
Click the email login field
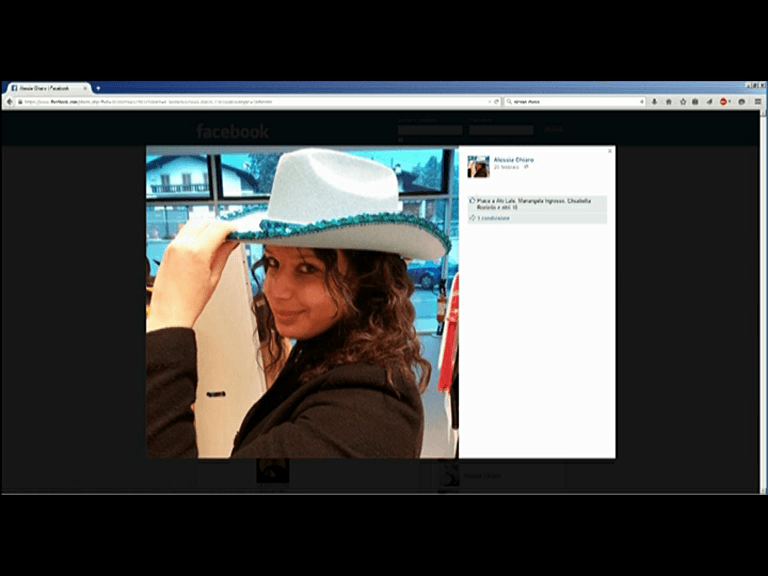click(430, 130)
